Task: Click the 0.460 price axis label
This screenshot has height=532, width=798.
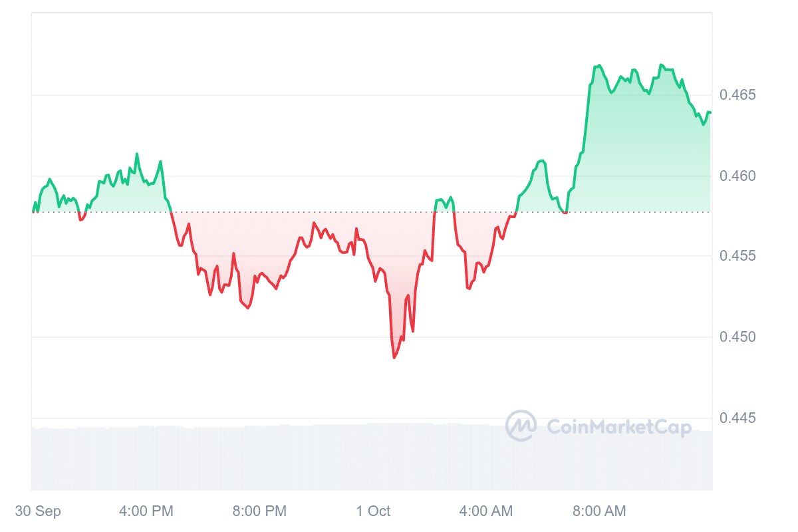Action: click(x=737, y=176)
